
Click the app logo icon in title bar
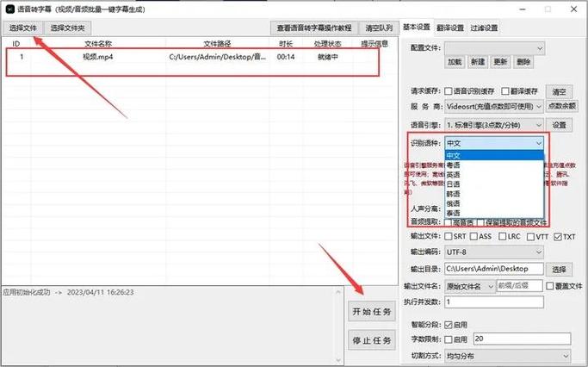point(10,9)
